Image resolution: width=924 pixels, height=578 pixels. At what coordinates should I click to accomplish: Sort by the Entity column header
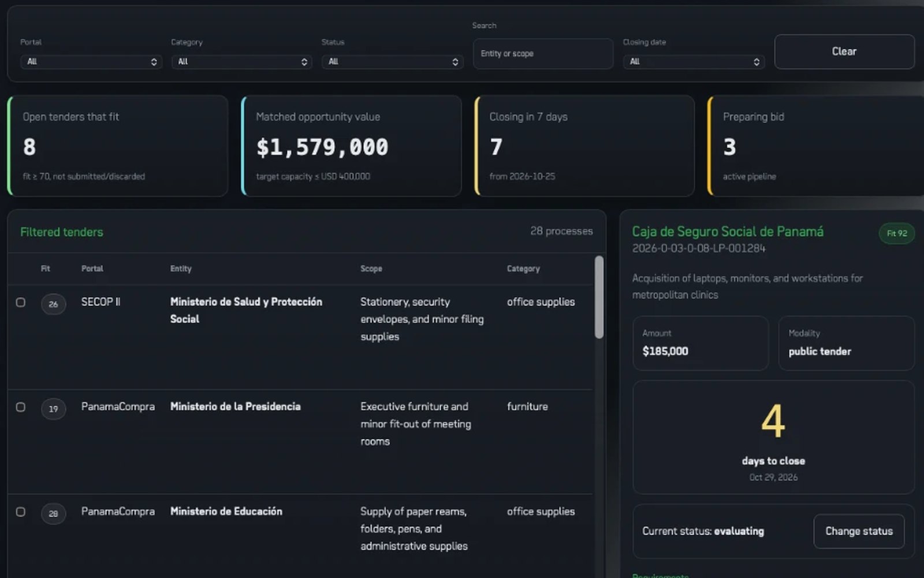(181, 269)
